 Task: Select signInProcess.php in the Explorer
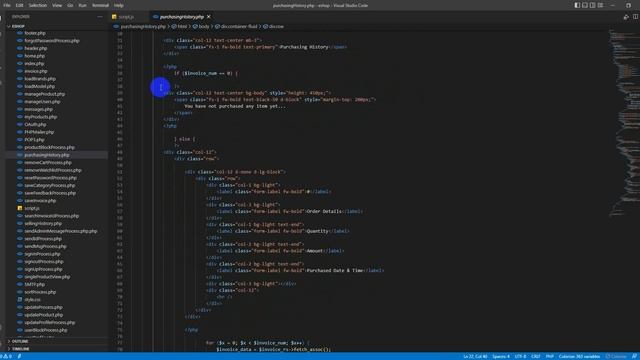(42, 254)
